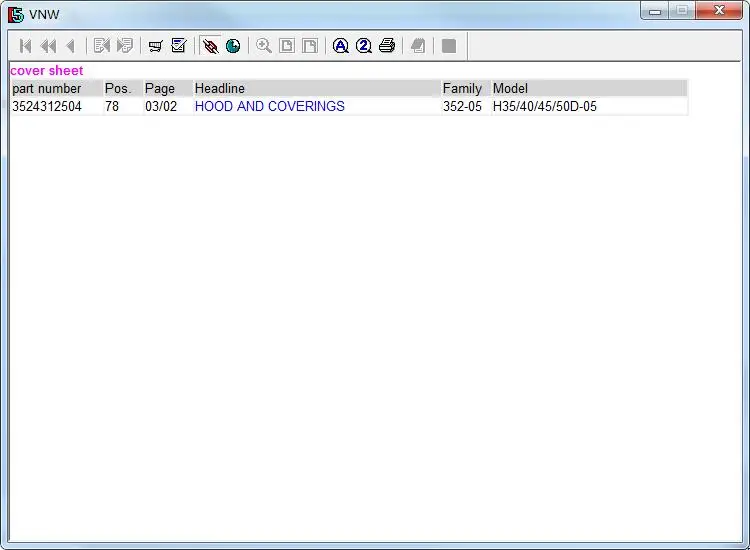Image resolution: width=750 pixels, height=550 pixels.
Task: Click the grey stop square icon
Action: point(449,46)
